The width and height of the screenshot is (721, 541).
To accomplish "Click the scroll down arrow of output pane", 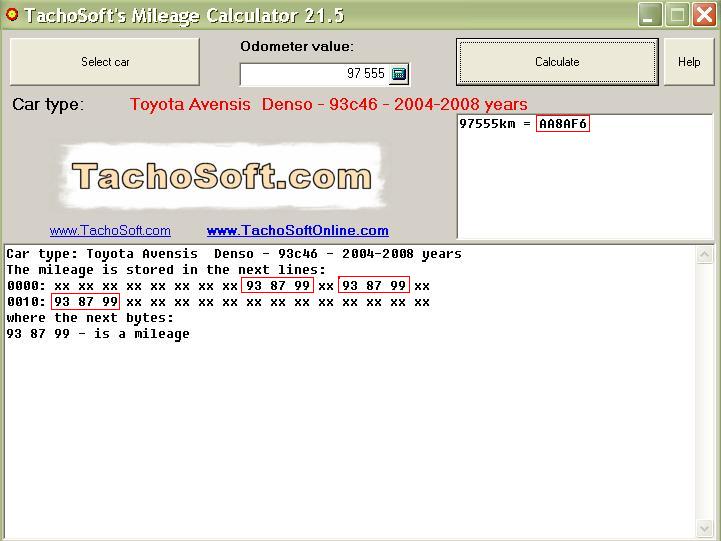I will (x=704, y=529).
